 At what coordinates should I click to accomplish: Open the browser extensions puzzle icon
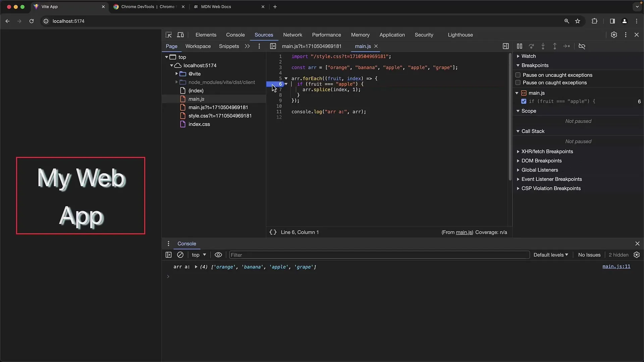coord(594,21)
